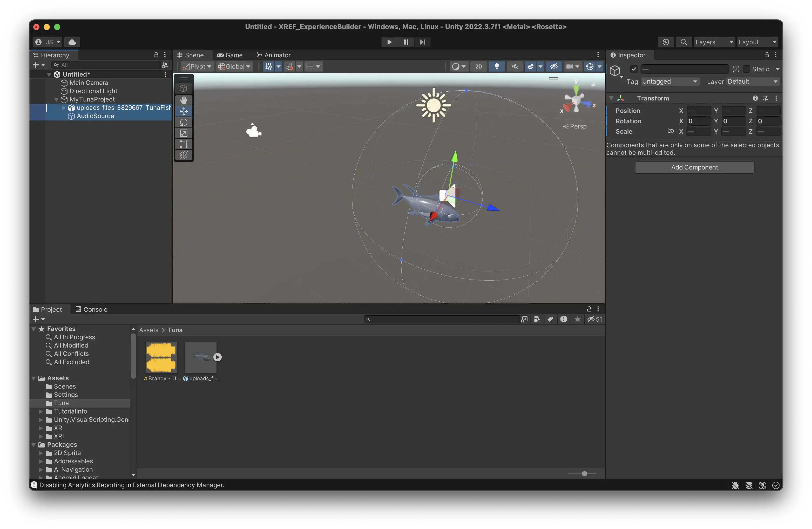Image resolution: width=812 pixels, height=529 pixels.
Task: Toggle scene lighting lightbulb icon
Action: click(496, 66)
